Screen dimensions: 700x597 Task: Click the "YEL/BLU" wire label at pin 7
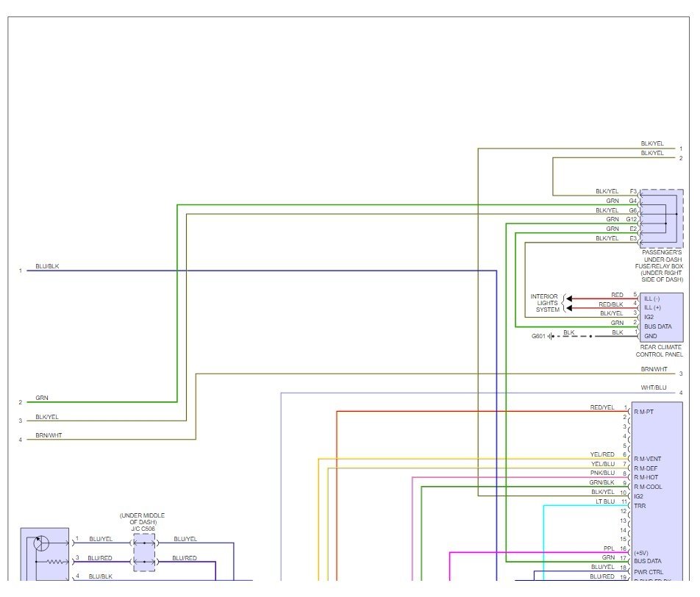[x=603, y=464]
